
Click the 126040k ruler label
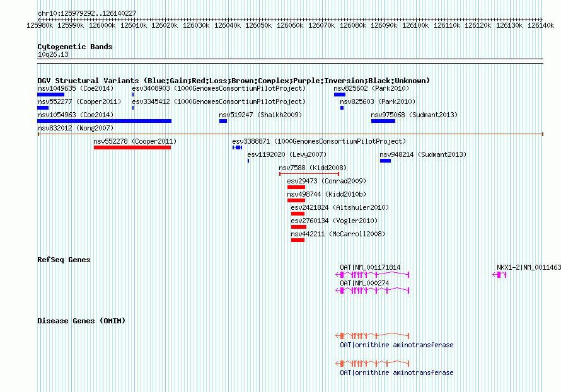tap(228, 25)
